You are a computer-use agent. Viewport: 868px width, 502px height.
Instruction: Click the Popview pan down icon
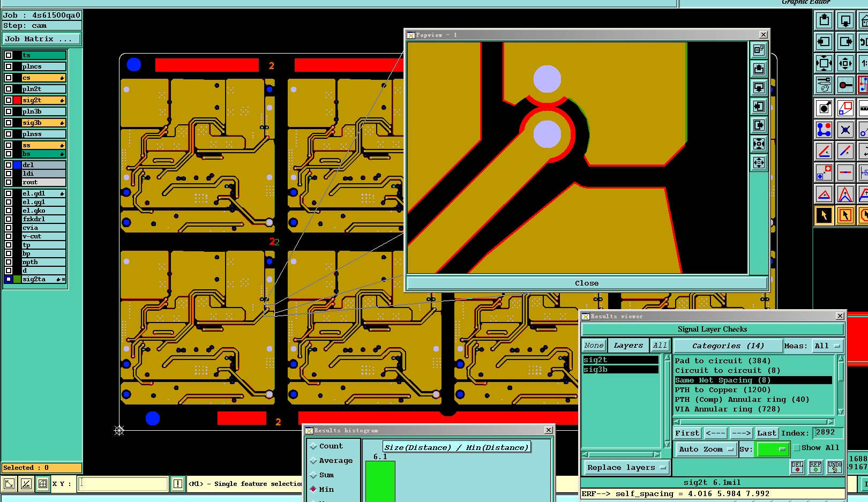pos(759,87)
